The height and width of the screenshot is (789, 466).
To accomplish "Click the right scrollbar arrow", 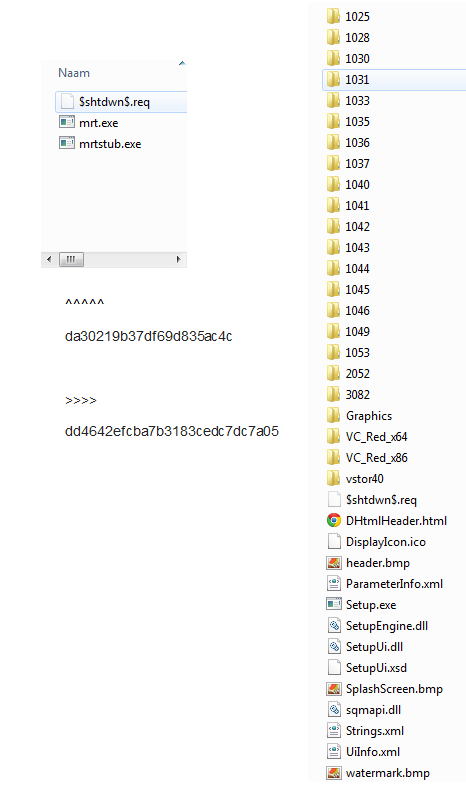I will [178, 259].
